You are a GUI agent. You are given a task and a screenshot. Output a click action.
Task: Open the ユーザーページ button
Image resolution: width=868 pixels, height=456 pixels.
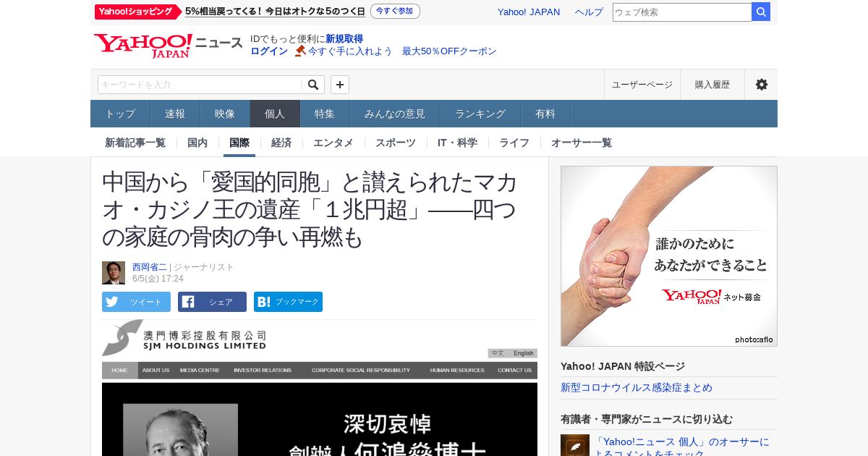(642, 85)
